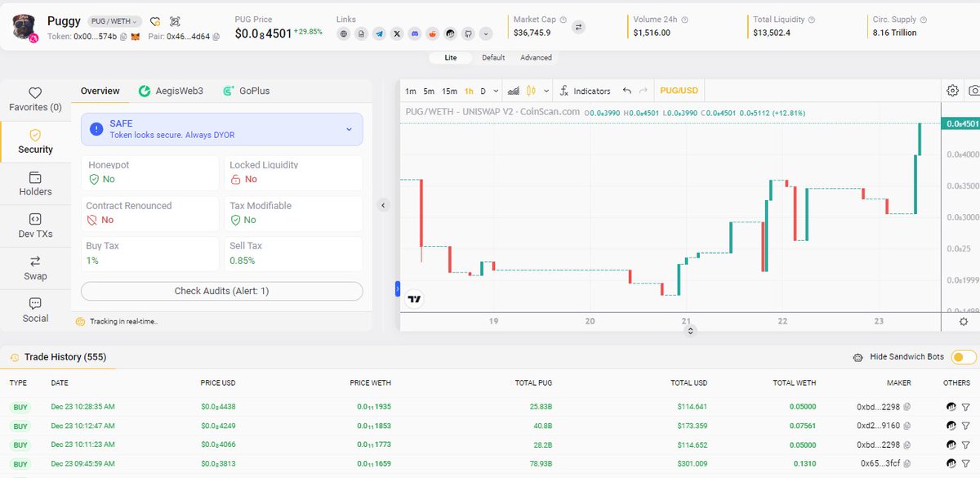Image resolution: width=980 pixels, height=478 pixels.
Task: Click the DATE column header
Action: point(60,382)
